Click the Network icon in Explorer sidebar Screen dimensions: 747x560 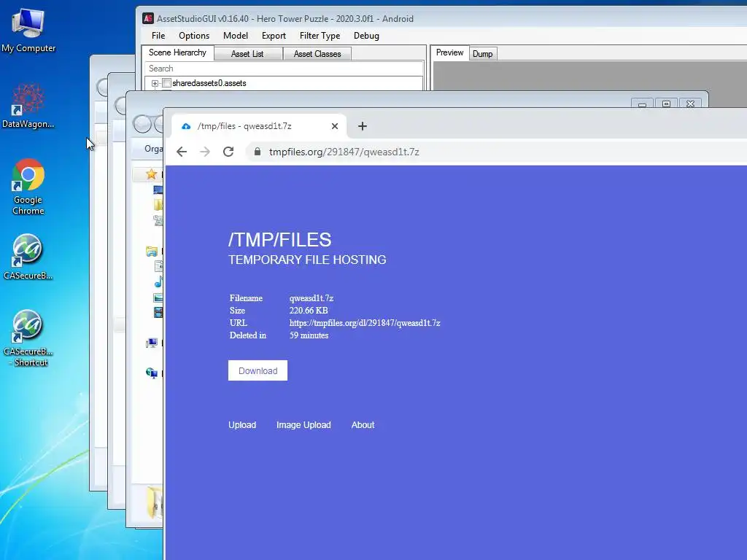[x=152, y=373]
